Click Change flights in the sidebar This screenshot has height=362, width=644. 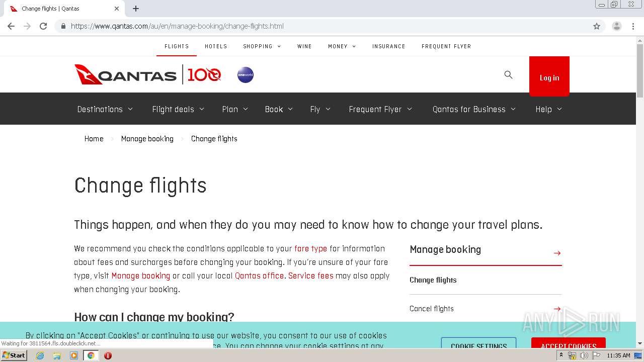pos(433,280)
